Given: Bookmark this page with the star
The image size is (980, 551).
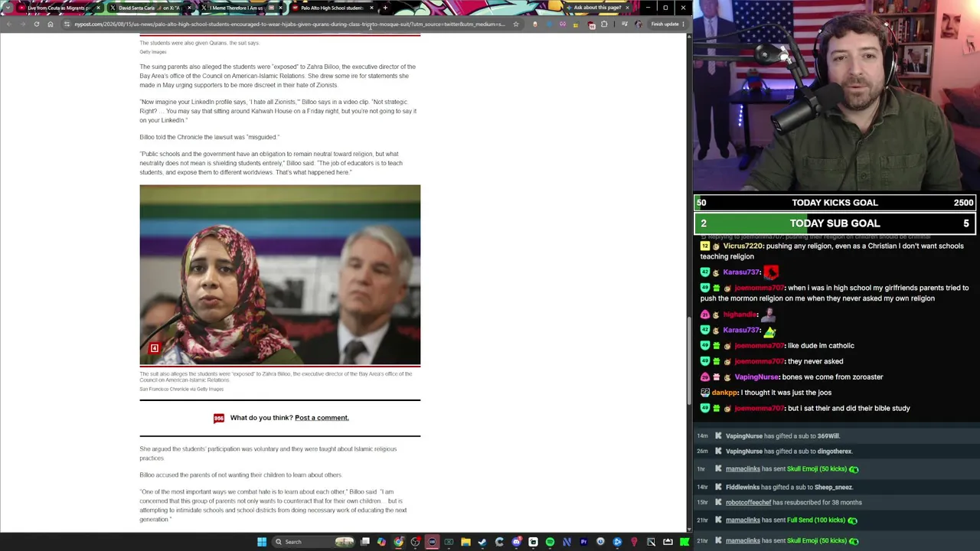Looking at the screenshot, I should click(516, 24).
